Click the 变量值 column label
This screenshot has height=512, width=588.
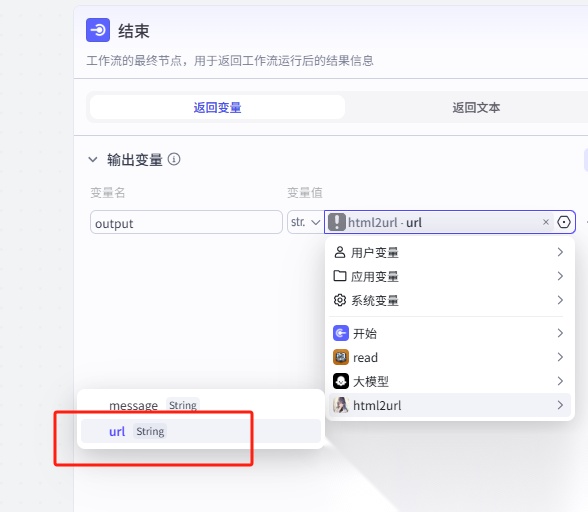[304, 192]
